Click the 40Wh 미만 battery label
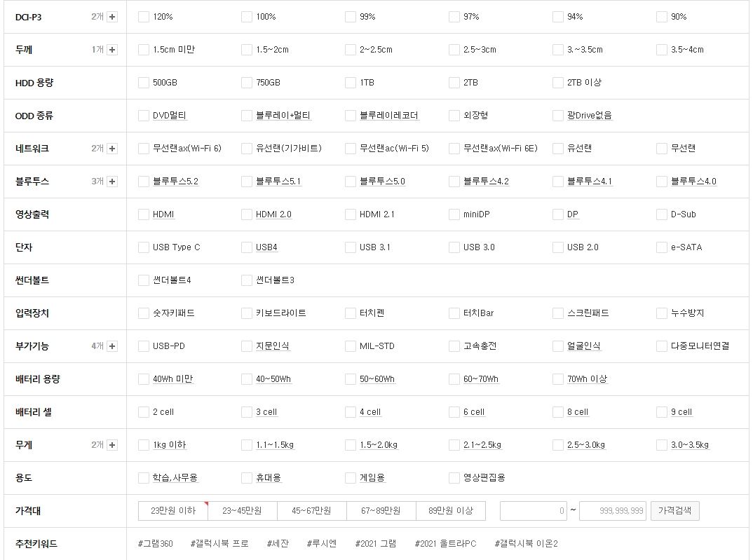Screen dimensions: 753x560 (x=173, y=379)
